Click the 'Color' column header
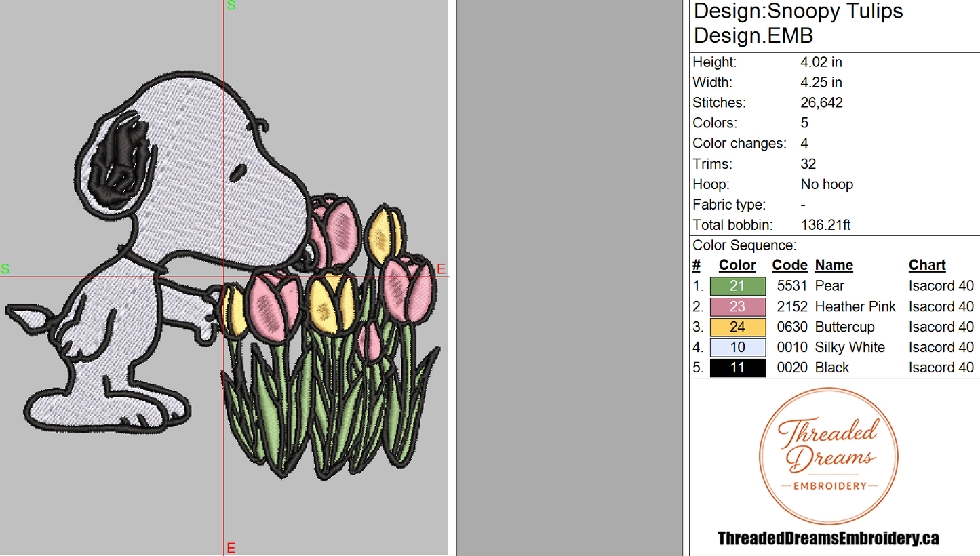980x556 pixels. (x=737, y=265)
